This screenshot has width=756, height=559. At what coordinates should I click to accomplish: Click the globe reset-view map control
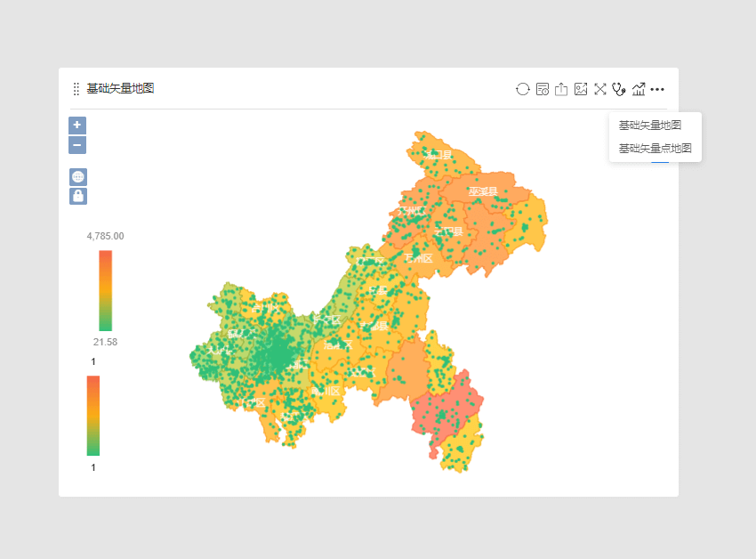(x=78, y=176)
